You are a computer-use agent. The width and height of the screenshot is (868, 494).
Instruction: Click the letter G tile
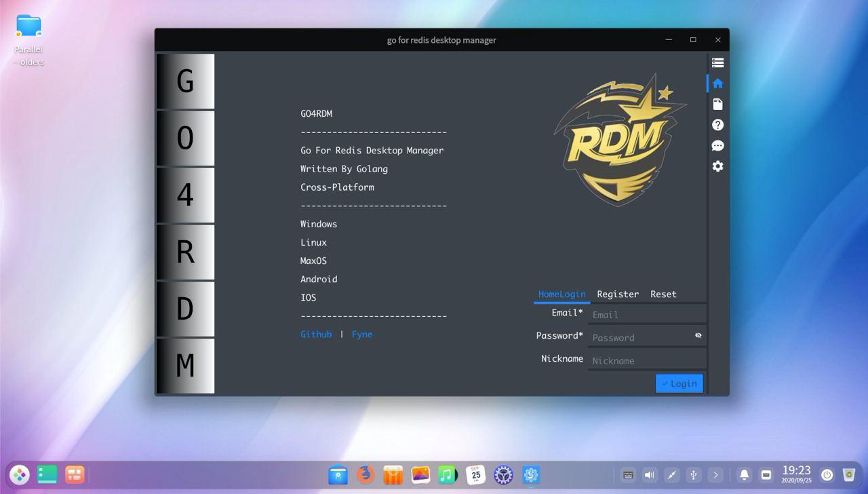(x=185, y=81)
